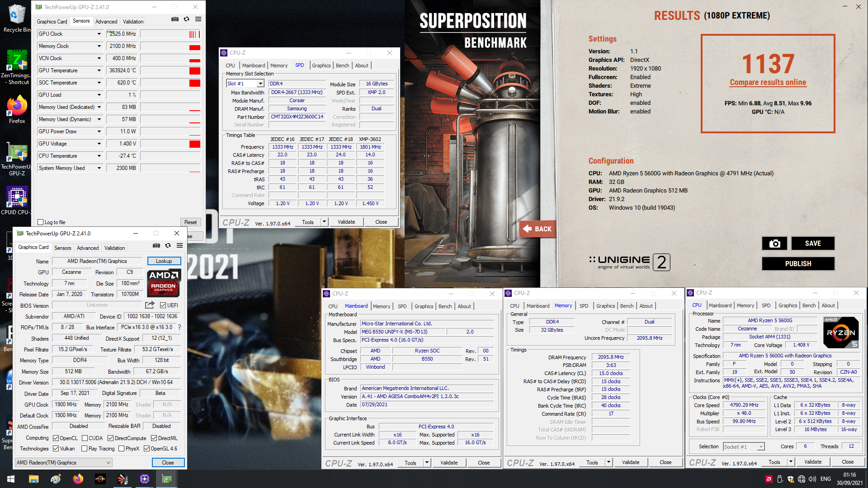This screenshot has height=488, width=868.
Task: Toggle DirectML checkbox
Action: pyautogui.click(x=154, y=438)
